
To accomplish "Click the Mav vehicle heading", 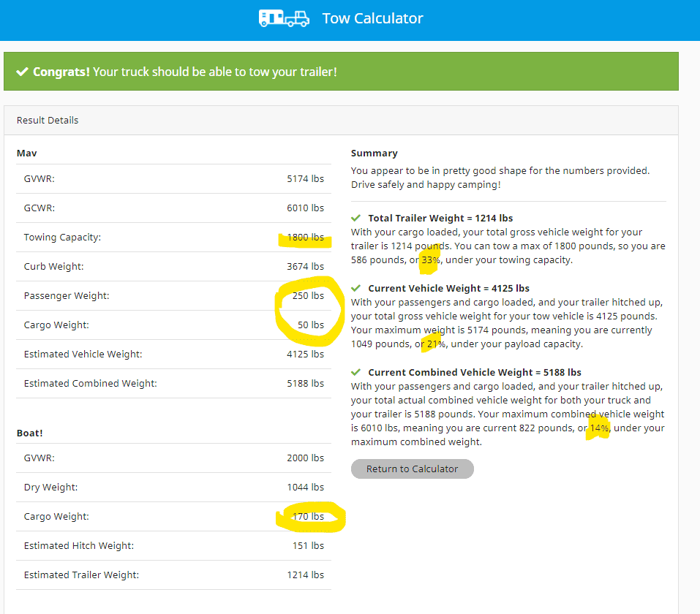I will coord(27,153).
